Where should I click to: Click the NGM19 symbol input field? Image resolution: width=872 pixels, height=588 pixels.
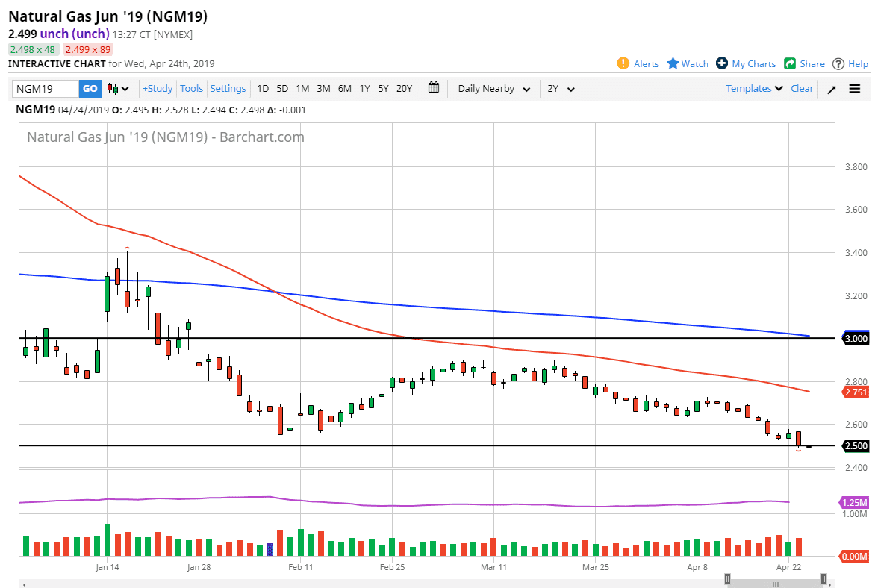click(x=46, y=89)
